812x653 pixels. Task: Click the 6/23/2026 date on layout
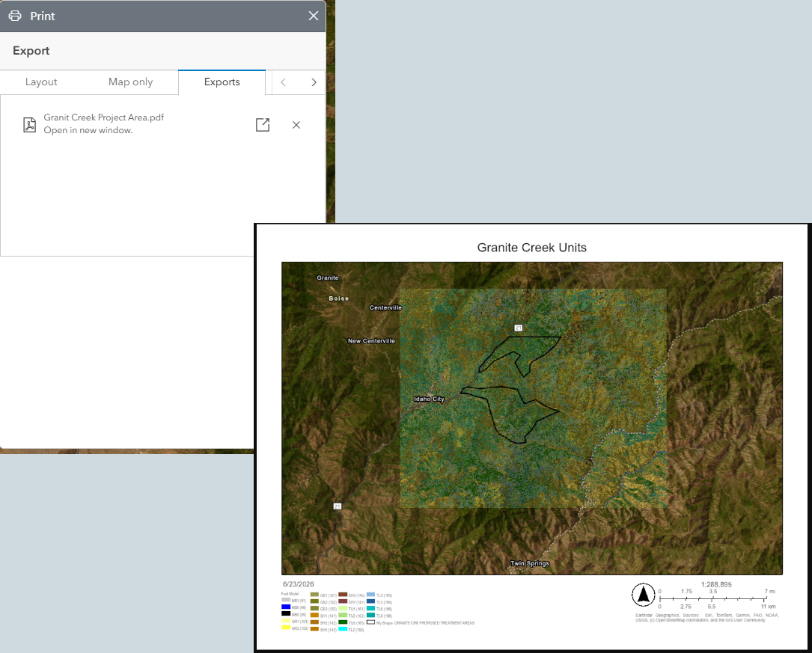[x=299, y=584]
